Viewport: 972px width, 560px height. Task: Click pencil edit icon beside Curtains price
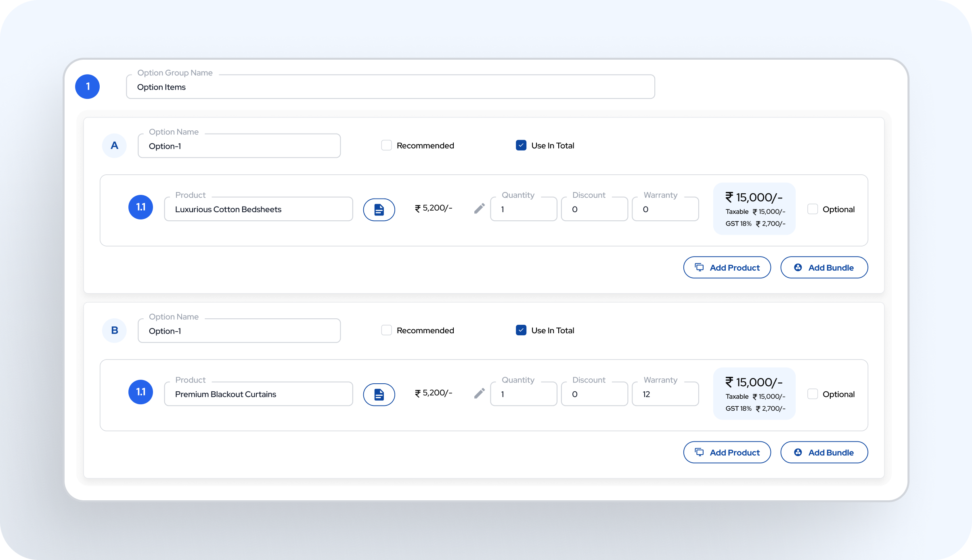[479, 393]
